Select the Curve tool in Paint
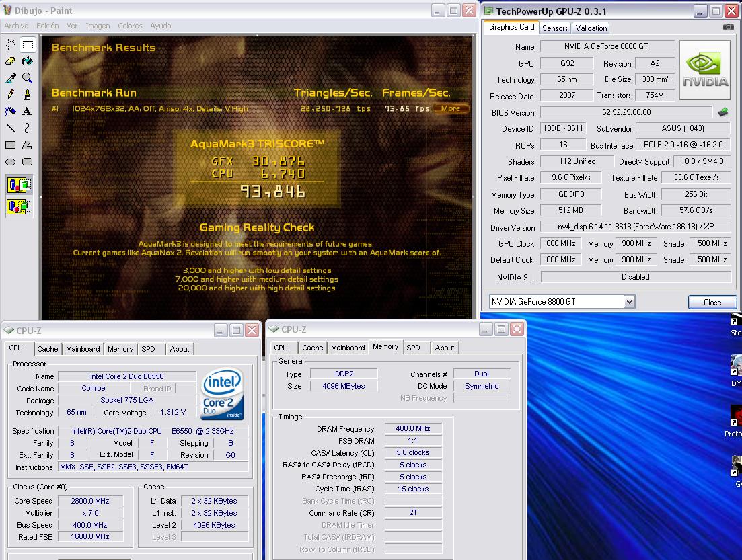 pyautogui.click(x=28, y=128)
